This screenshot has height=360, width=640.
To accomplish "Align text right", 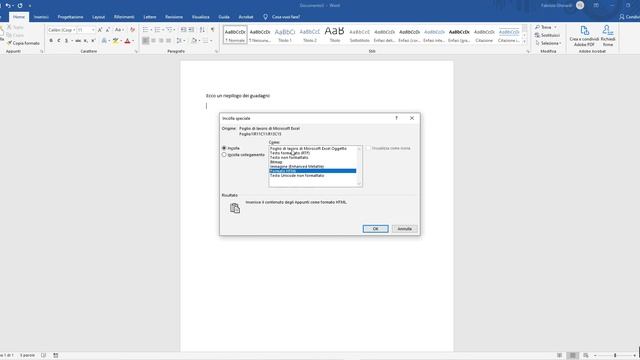I will (x=161, y=41).
